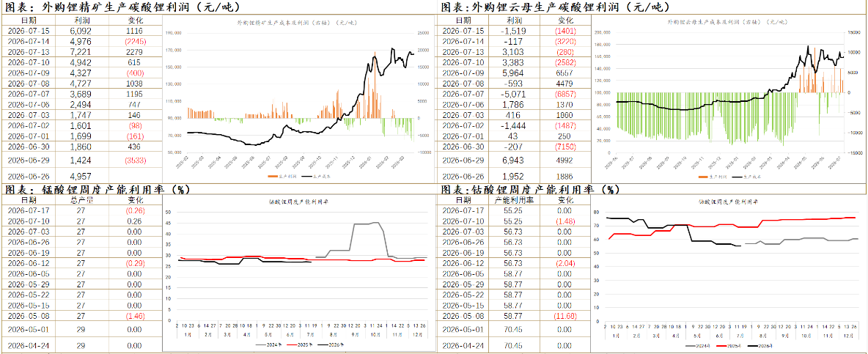Click the red change value (6857)
868x354 pixels.
coord(565,94)
